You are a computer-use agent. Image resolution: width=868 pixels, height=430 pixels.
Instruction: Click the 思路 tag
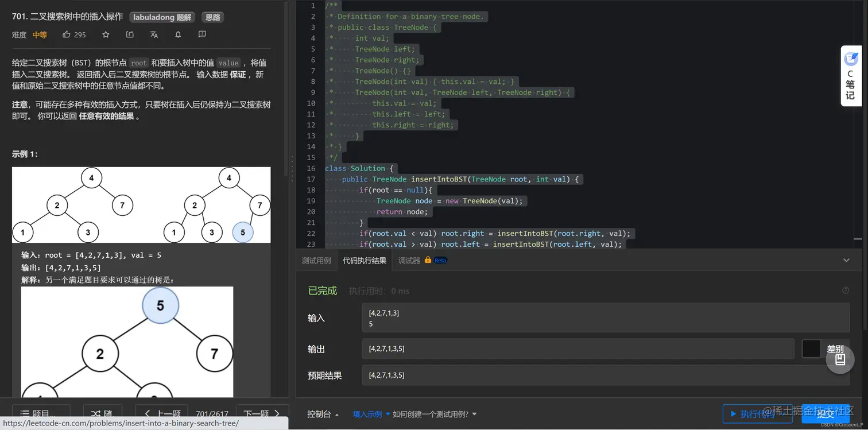213,17
